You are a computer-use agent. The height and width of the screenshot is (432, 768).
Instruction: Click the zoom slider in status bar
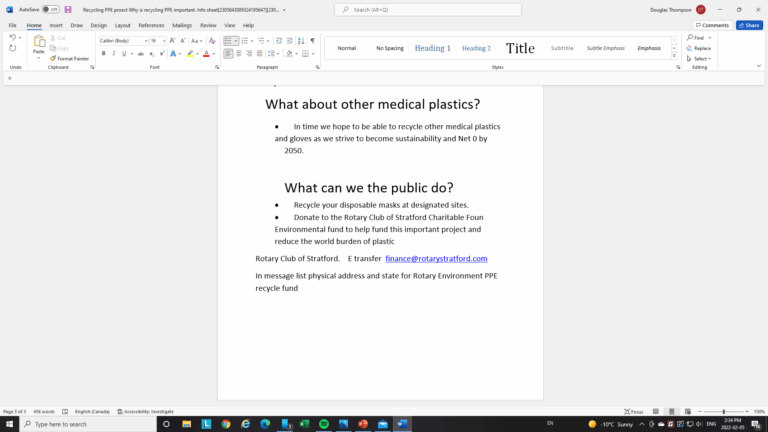725,411
